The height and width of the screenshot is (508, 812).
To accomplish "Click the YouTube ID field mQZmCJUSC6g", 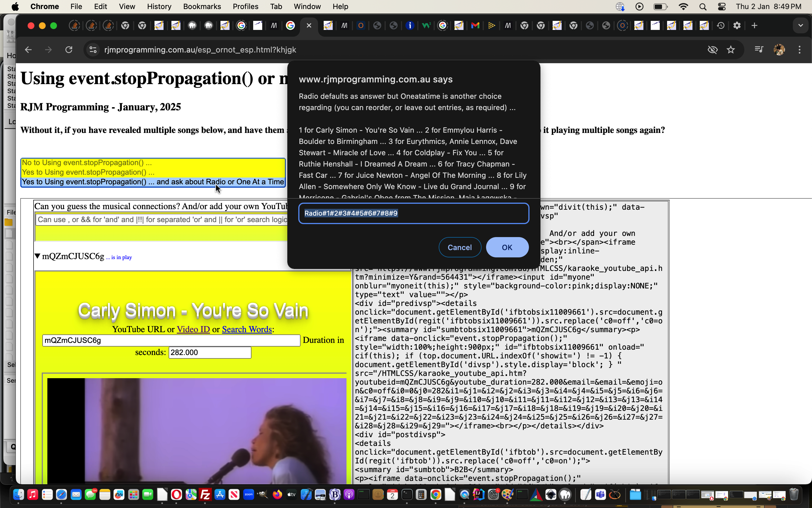I will point(171,340).
